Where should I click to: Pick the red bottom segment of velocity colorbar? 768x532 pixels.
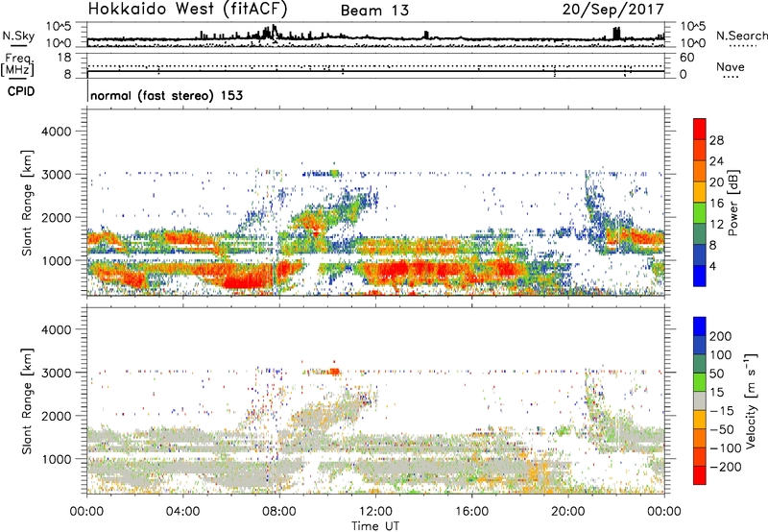[x=700, y=475]
